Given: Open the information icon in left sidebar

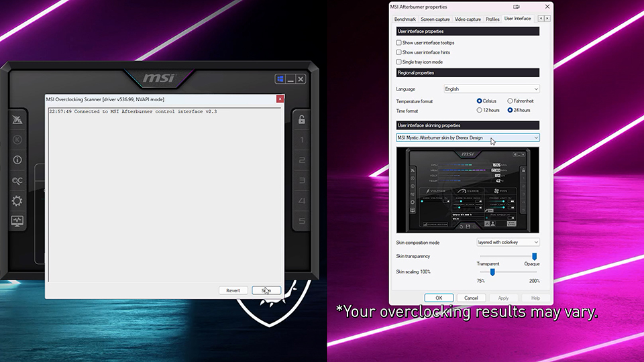Looking at the screenshot, I should pos(17,160).
